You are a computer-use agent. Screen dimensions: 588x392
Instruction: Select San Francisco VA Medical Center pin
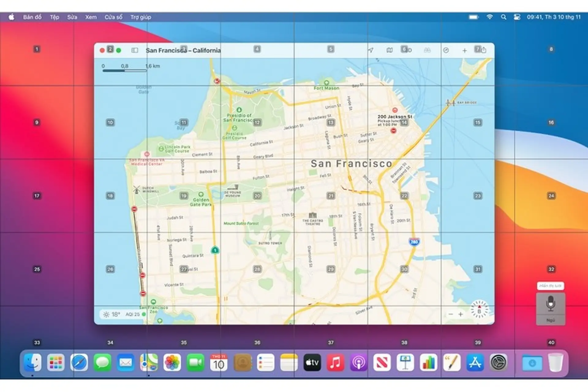[x=147, y=154]
